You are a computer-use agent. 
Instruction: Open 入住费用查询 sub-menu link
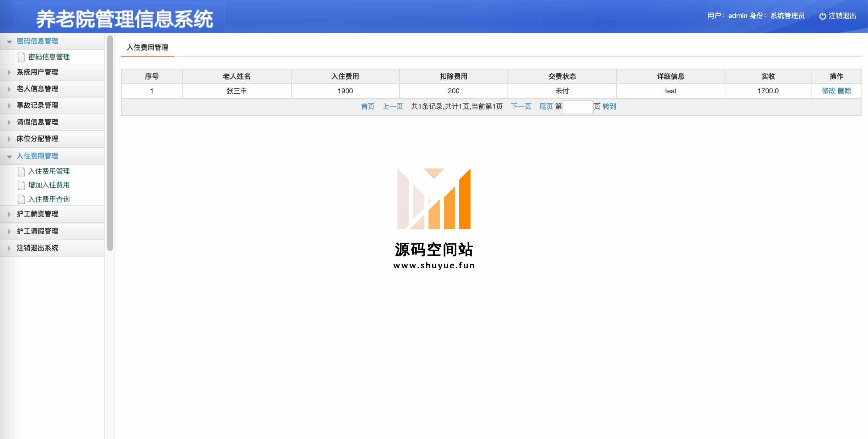coord(49,199)
